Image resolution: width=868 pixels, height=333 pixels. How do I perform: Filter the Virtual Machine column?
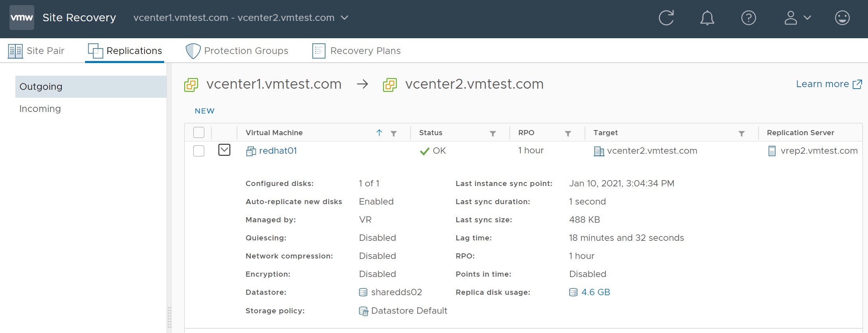393,133
